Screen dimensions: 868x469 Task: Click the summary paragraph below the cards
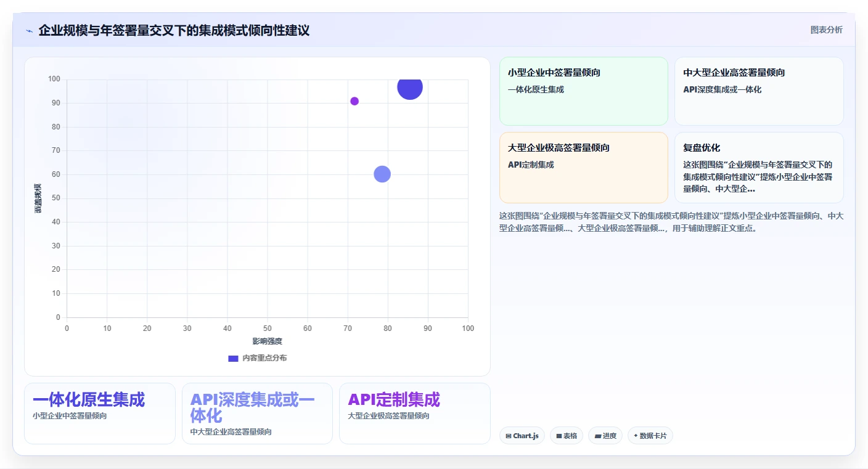click(671, 222)
